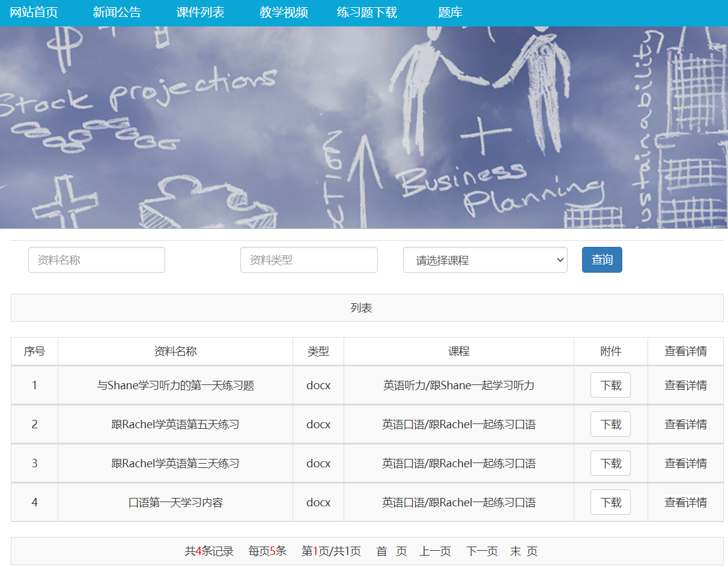Select the 跟Rachel学英语第五天练习 name cell
The height and width of the screenshot is (567, 728).
point(175,425)
